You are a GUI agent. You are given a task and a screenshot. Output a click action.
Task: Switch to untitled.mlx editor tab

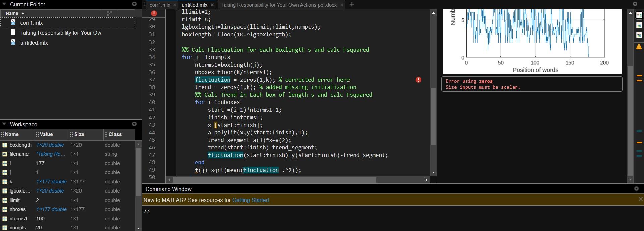(x=195, y=5)
